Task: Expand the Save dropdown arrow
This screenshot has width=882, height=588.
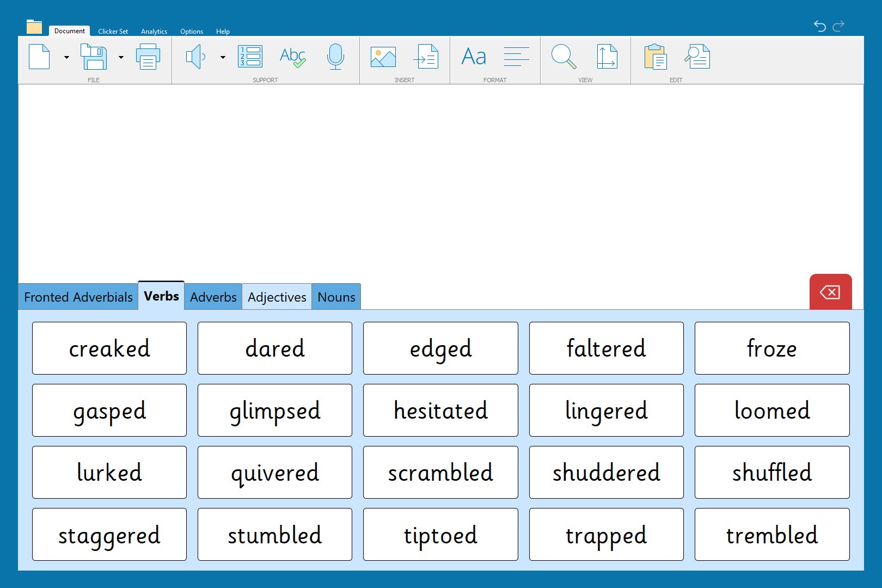Action: [121, 57]
